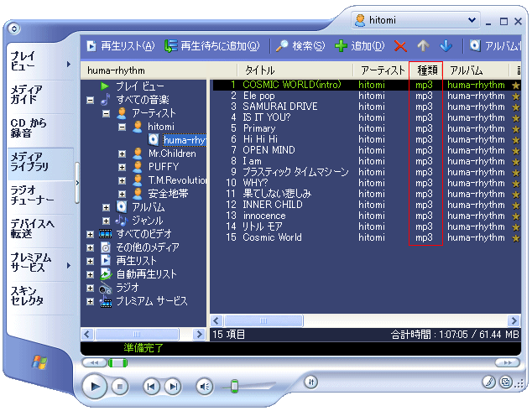This screenshot has width=532, height=411.
Task: Skip to previous track
Action: click(x=151, y=386)
